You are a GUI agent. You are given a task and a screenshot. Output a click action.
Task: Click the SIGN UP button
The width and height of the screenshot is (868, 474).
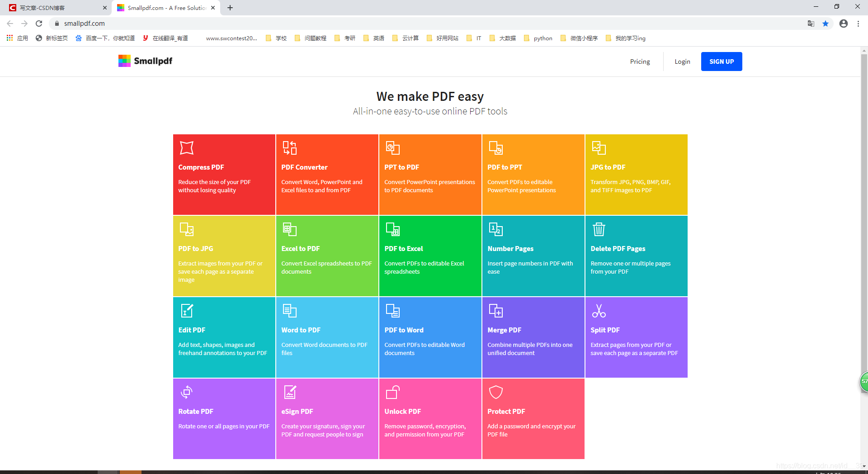722,62
